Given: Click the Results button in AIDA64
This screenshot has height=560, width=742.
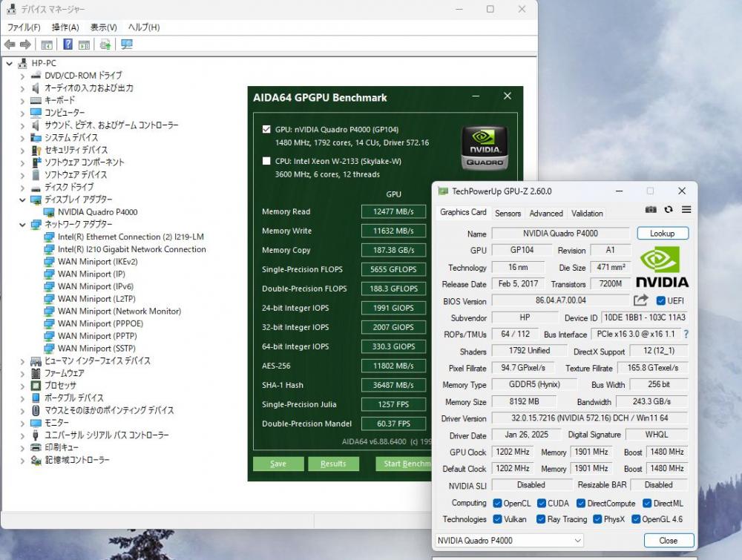Looking at the screenshot, I should point(333,464).
